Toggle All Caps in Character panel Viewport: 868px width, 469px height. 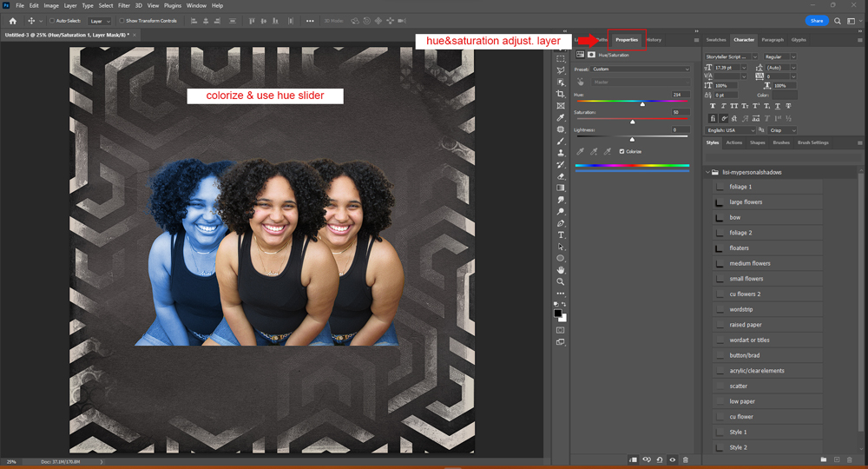(x=734, y=106)
